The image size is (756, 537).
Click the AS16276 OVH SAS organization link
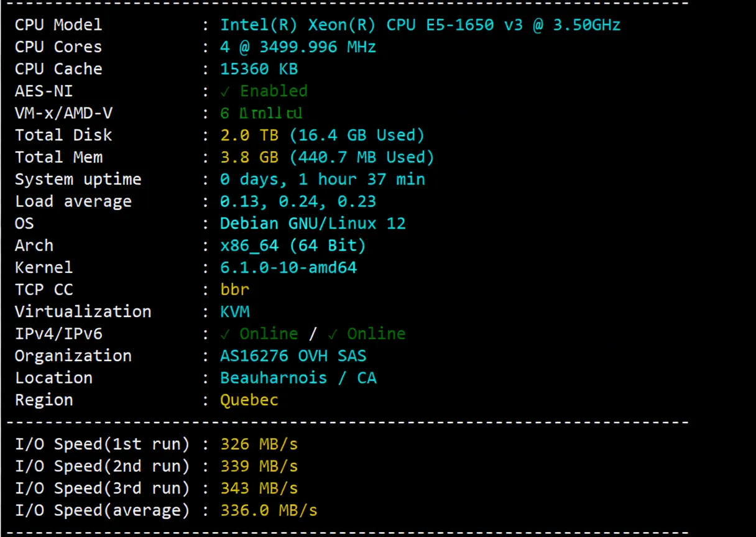pos(292,356)
